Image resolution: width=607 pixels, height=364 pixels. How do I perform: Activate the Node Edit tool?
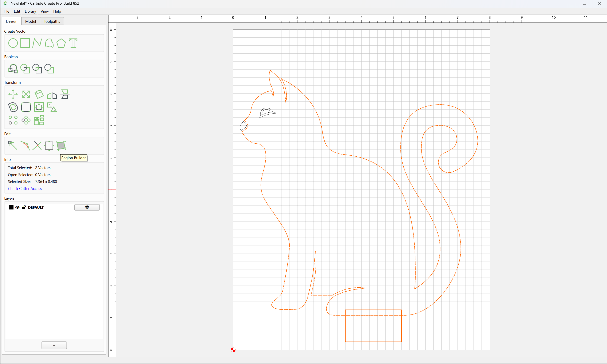(13, 145)
